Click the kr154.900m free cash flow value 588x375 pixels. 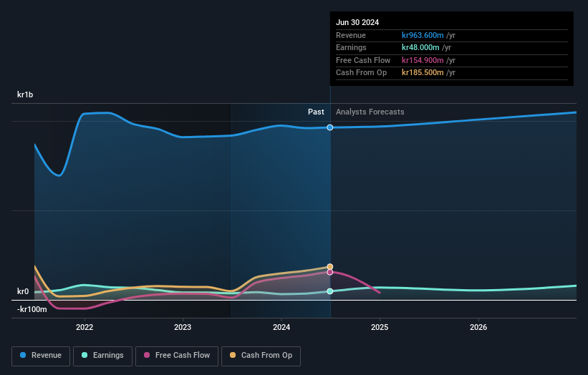point(423,60)
